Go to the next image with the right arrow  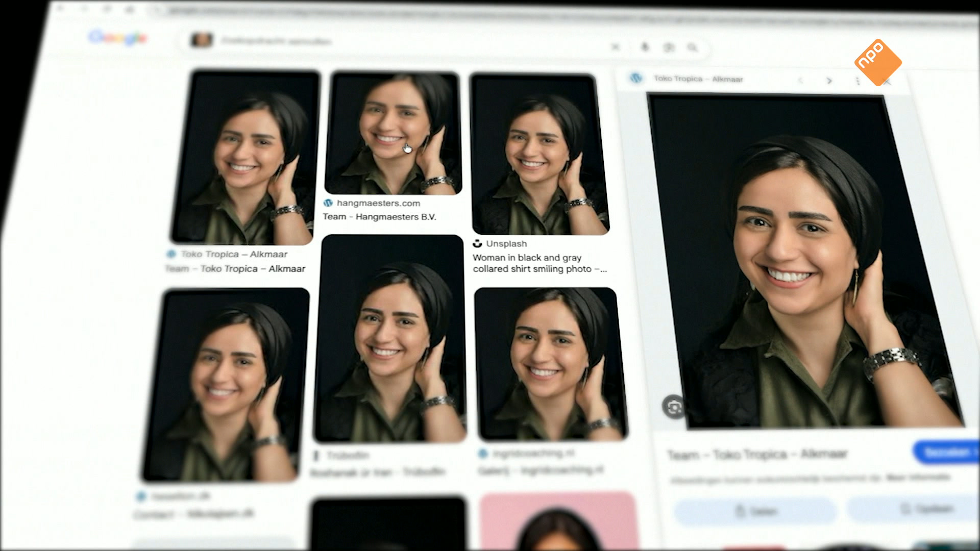point(829,81)
